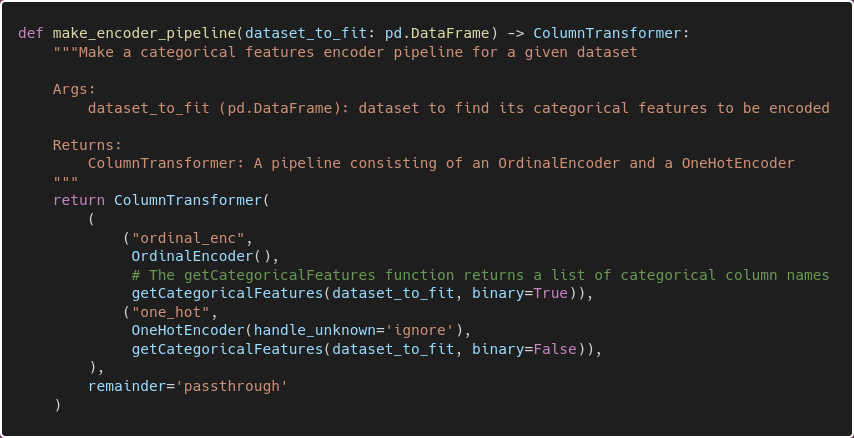Click the remainder keyword argument
Screen dimensions: 854x438
click(x=127, y=386)
